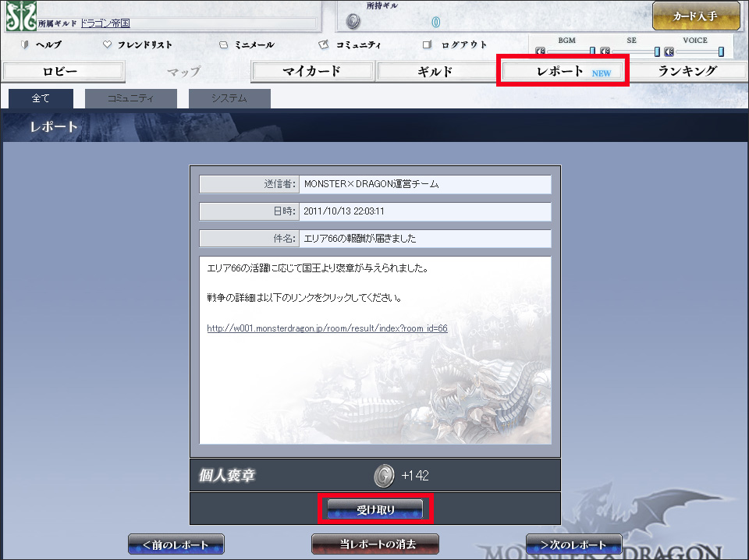Open the Ranking (ランキング) tab
749x560 pixels.
[687, 72]
